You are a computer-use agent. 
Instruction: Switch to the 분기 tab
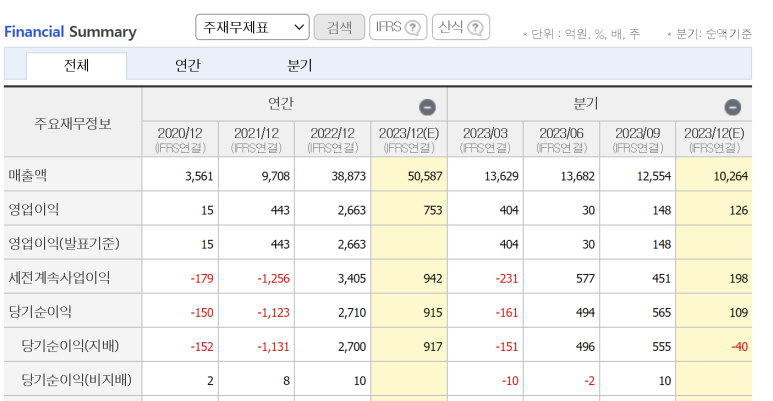point(300,65)
